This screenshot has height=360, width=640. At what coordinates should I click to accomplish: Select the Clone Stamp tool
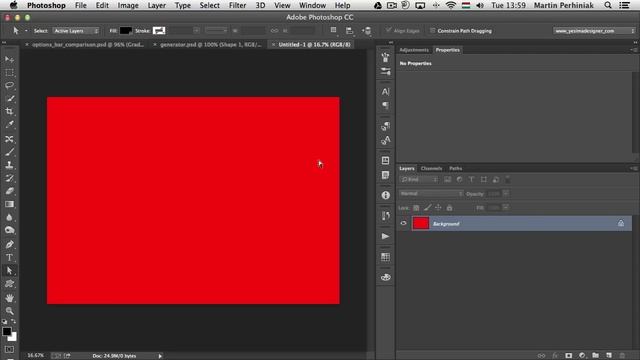(9, 165)
